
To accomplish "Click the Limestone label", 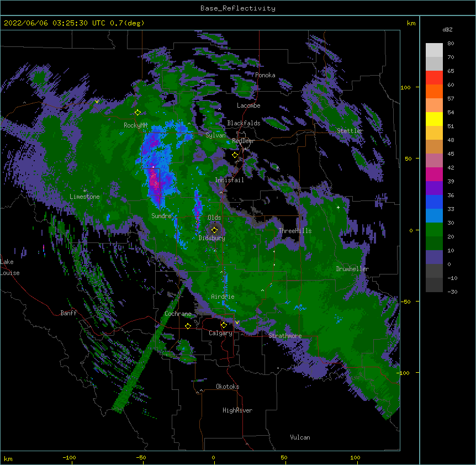I will coord(84,197).
